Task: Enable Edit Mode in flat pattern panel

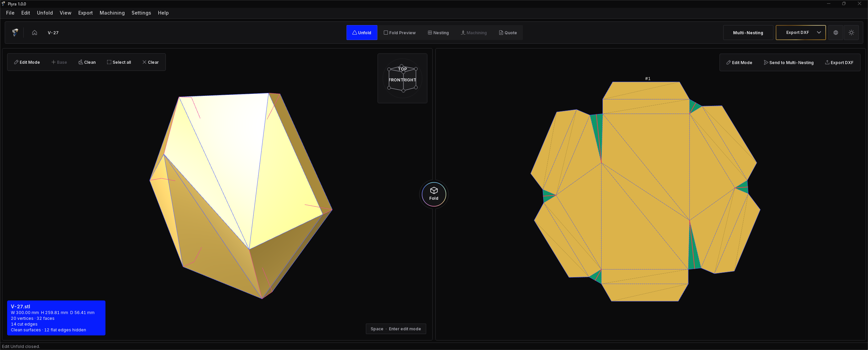Action: point(739,62)
